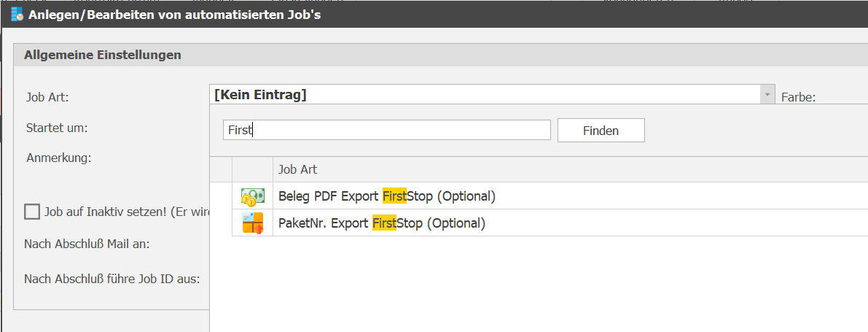
Task: Click row selector cell of Beleg PDF row
Action: [x=221, y=196]
